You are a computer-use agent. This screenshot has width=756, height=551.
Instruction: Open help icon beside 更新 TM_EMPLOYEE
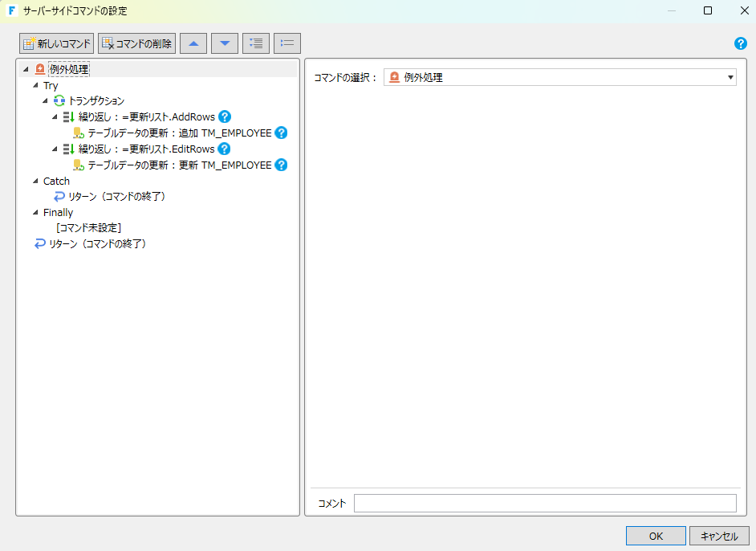pyautogui.click(x=281, y=165)
